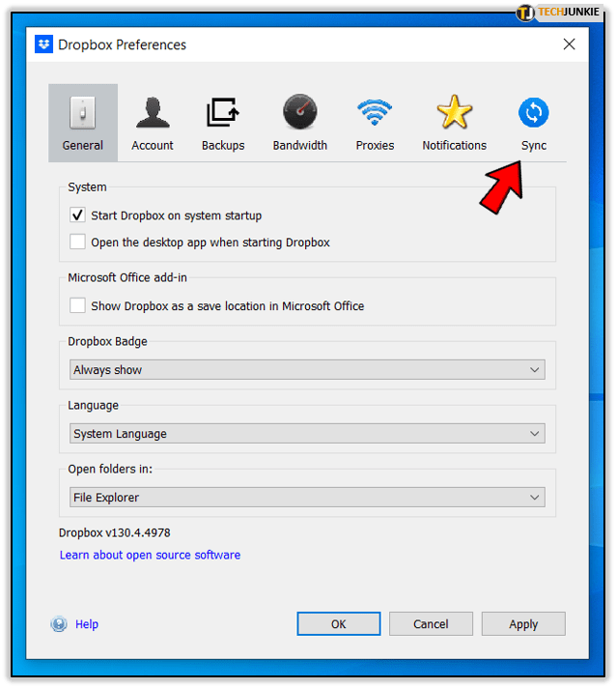The width and height of the screenshot is (616, 688).
Task: Close the Dropbox Preferences window
Action: click(x=569, y=44)
